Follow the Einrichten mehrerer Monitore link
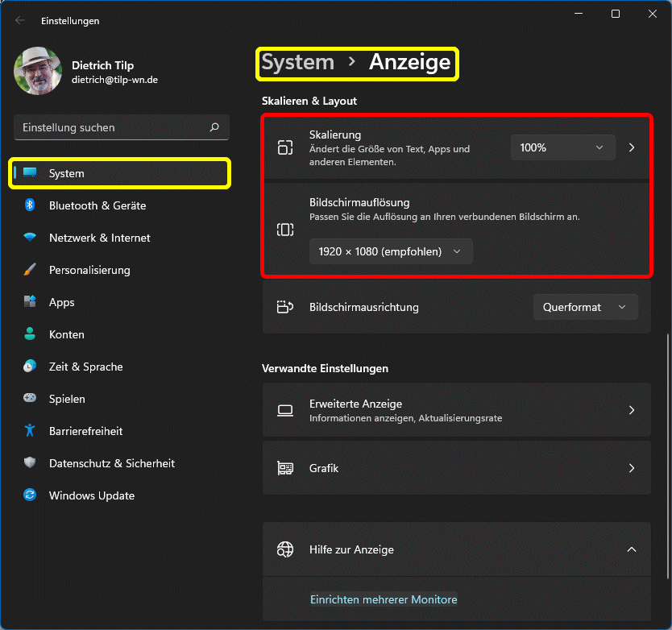This screenshot has height=630, width=672. [384, 599]
